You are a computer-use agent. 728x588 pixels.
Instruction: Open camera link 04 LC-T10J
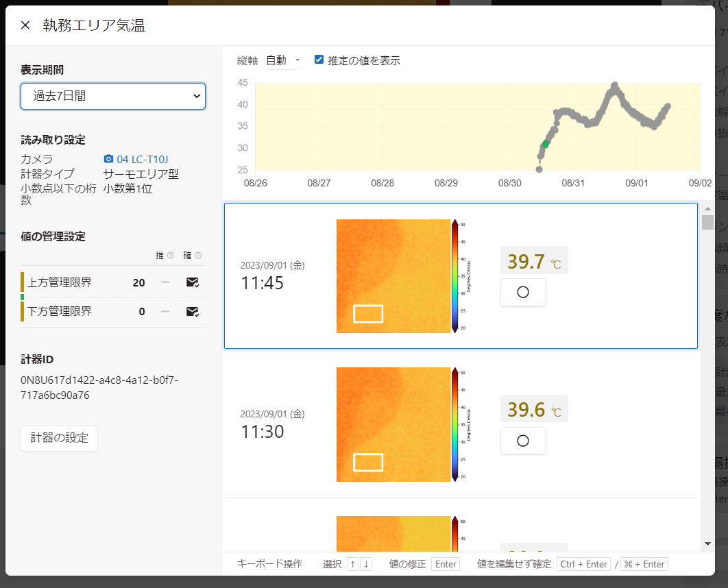tap(143, 159)
